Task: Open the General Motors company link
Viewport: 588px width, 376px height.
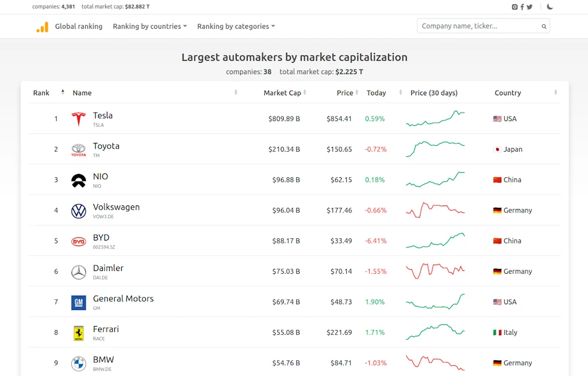Action: pos(123,299)
